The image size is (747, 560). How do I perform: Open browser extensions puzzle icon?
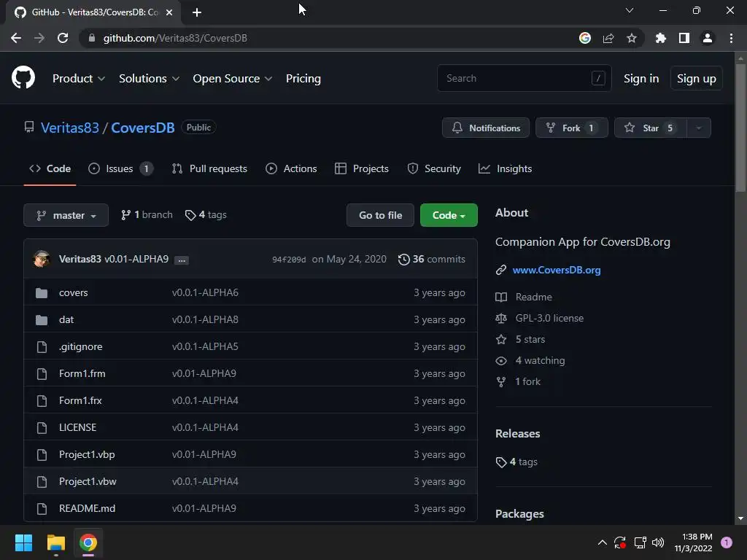click(661, 38)
